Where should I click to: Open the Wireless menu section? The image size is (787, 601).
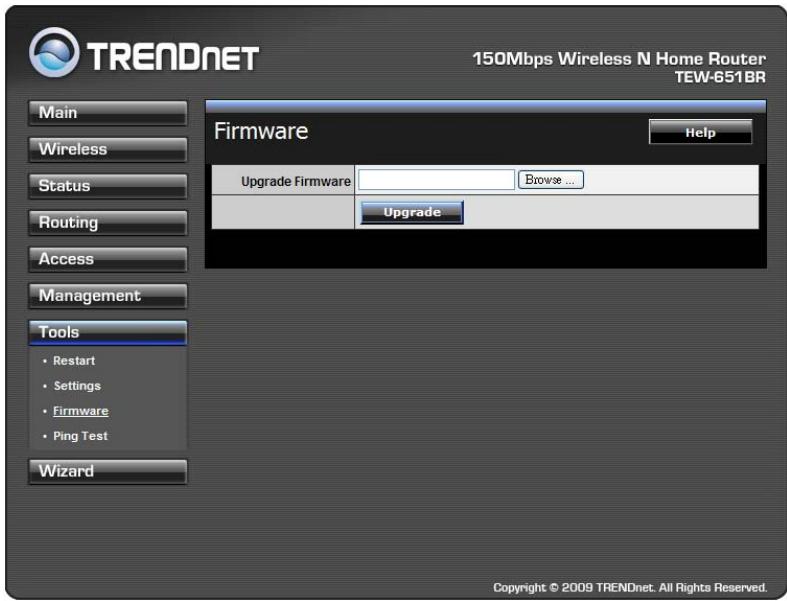(x=108, y=150)
